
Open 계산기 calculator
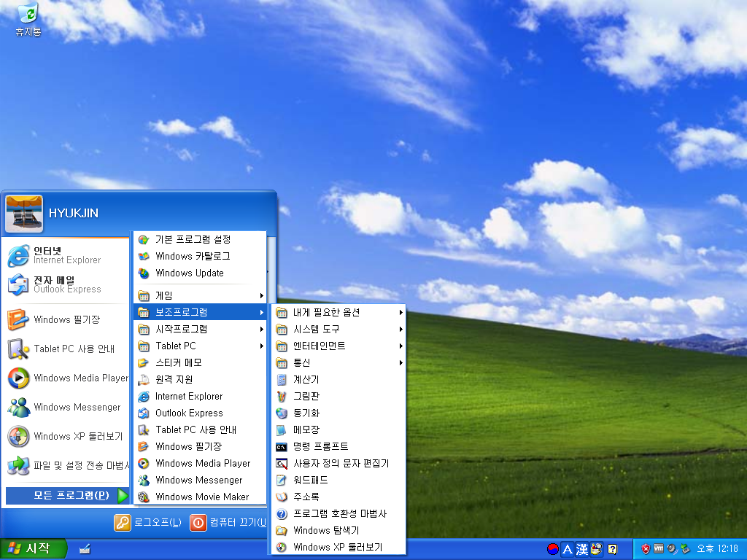pyautogui.click(x=338, y=379)
